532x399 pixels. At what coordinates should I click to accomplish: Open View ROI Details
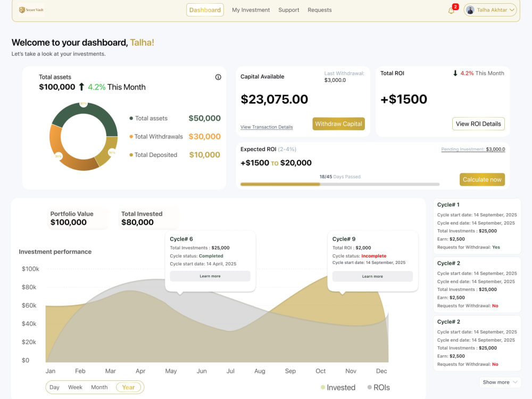point(478,124)
